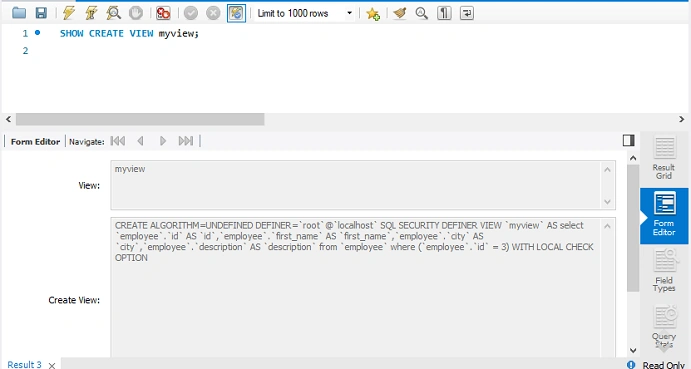Image resolution: width=691 pixels, height=369 pixels.
Task: Toggle invisible characters pilcrow icon
Action: click(x=444, y=13)
